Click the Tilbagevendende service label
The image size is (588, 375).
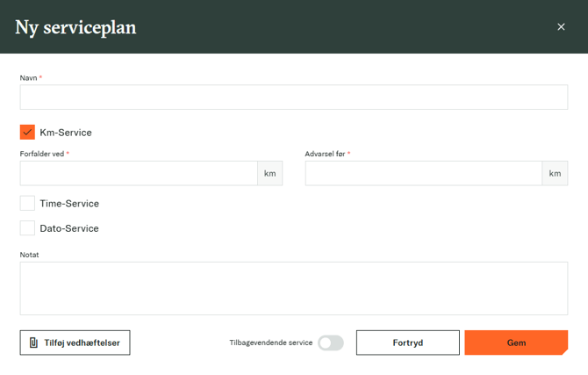click(271, 343)
